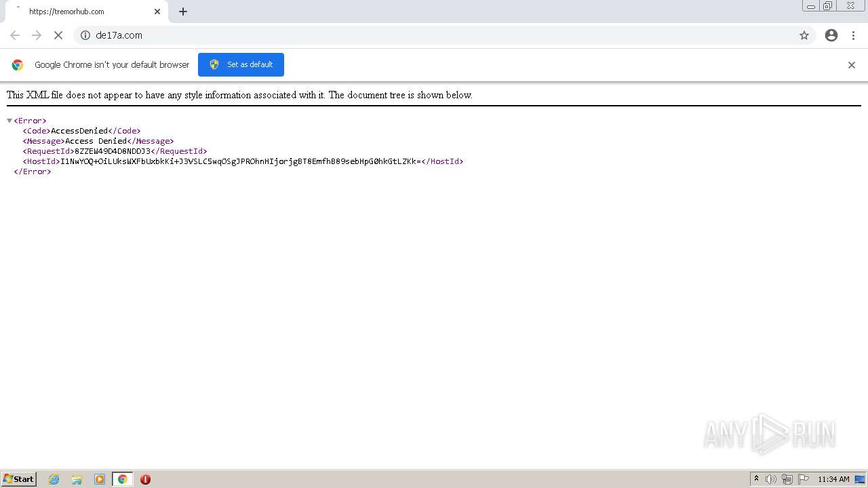The height and width of the screenshot is (488, 868).
Task: Bookmark this page with the star
Action: [804, 35]
